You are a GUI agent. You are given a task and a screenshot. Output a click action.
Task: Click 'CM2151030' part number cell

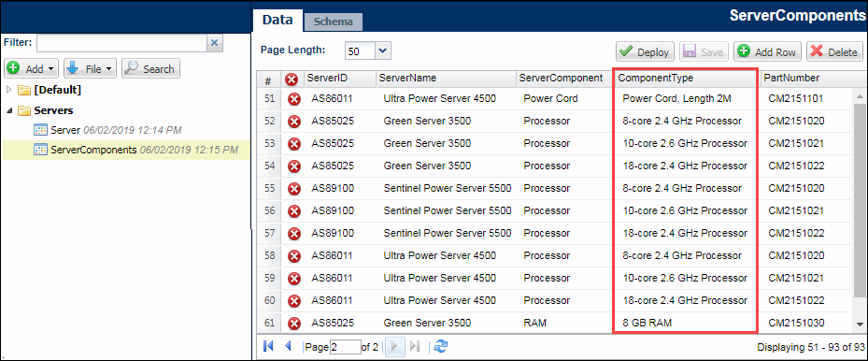coord(797,324)
